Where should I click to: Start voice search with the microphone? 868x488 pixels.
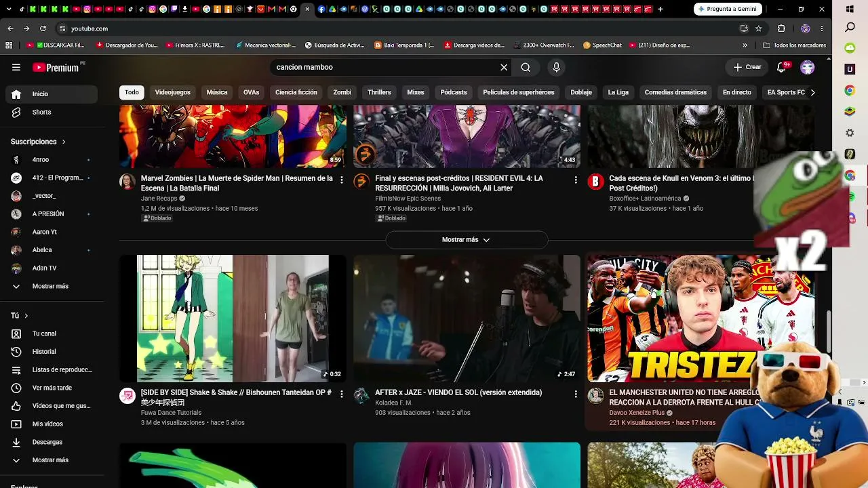coord(556,67)
